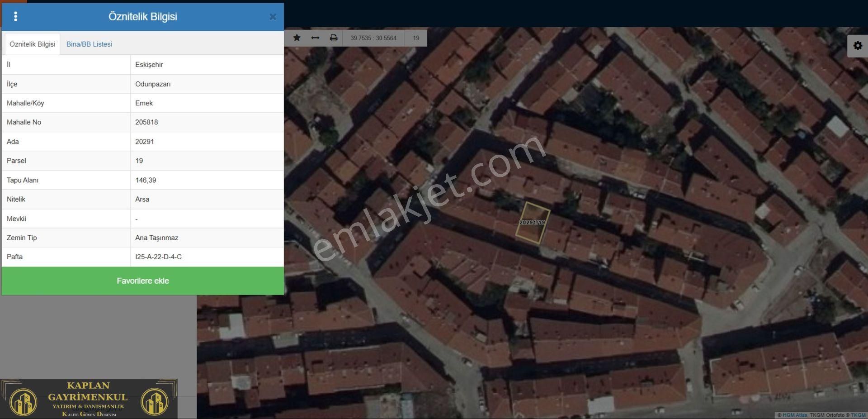Click the Kaplan Gayrimenkul logo banner
The width and height of the screenshot is (868, 419).
point(89,399)
